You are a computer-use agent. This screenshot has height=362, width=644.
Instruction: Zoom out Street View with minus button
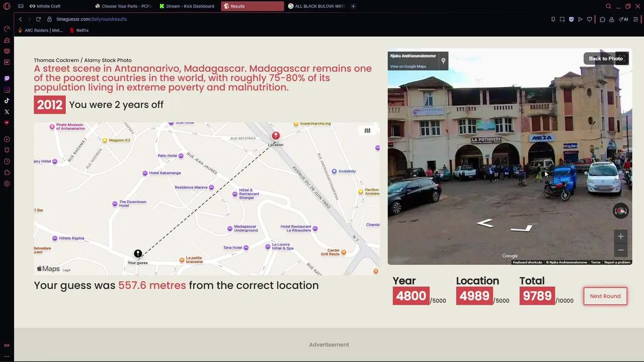click(x=621, y=250)
